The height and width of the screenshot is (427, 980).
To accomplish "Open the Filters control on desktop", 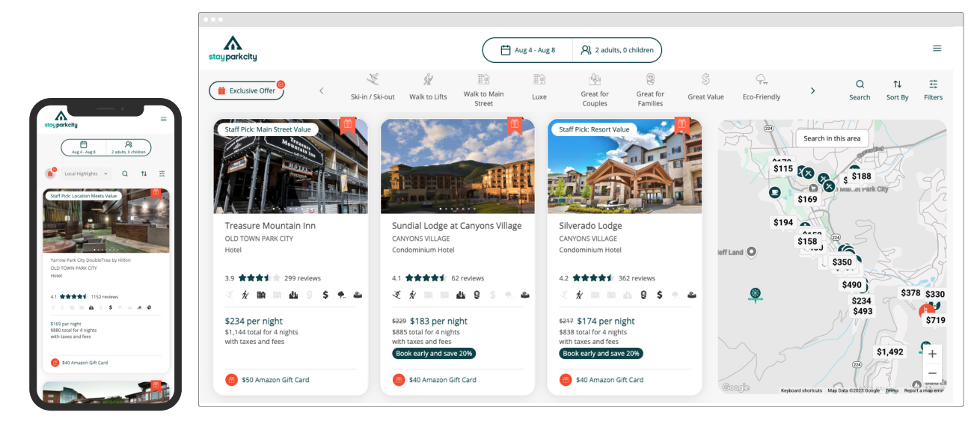I will point(933,90).
